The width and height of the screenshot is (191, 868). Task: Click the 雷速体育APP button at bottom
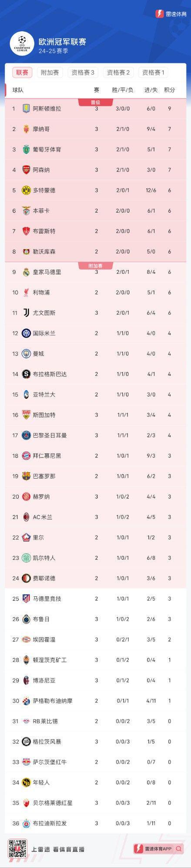tap(159, 848)
